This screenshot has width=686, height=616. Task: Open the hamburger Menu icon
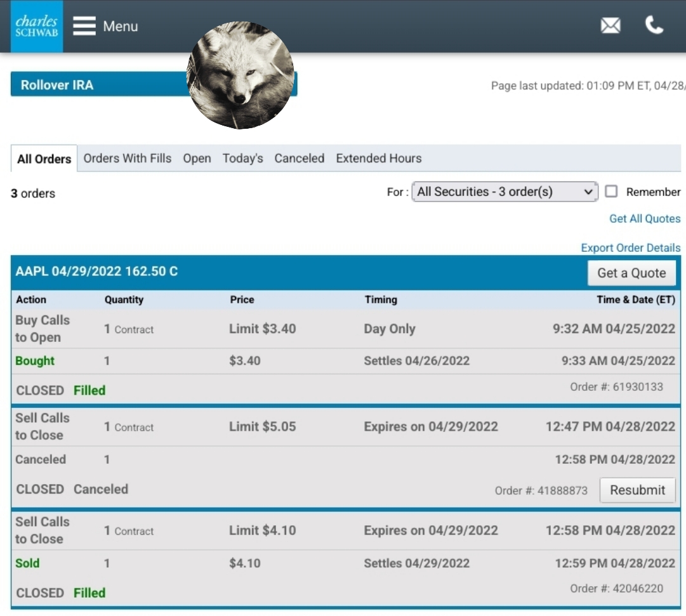[84, 26]
